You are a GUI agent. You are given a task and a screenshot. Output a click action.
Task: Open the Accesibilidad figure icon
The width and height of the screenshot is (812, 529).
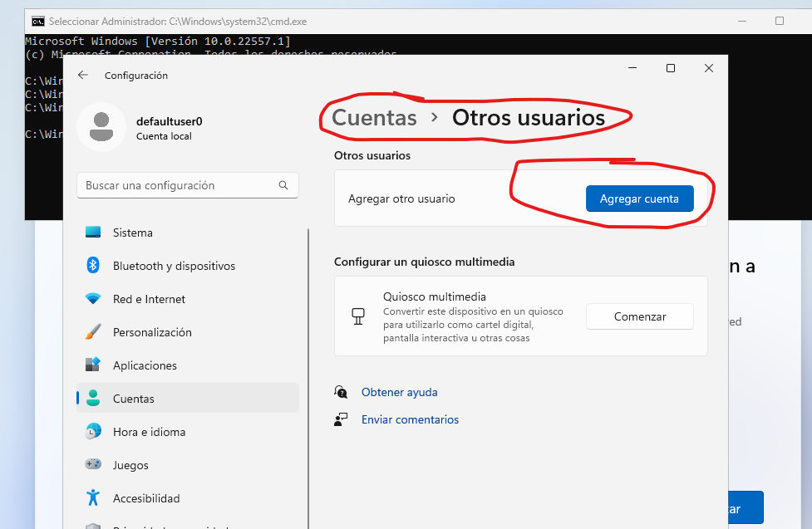tap(93, 498)
